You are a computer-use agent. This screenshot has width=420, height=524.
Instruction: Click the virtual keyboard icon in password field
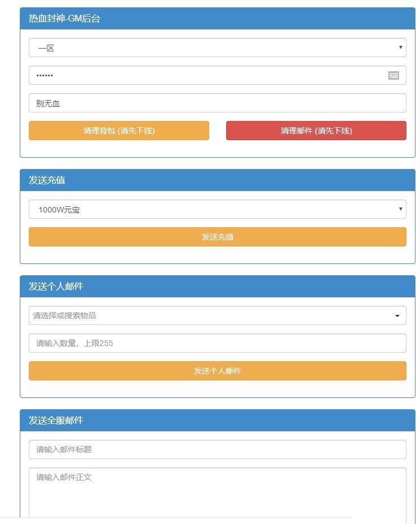coord(393,75)
